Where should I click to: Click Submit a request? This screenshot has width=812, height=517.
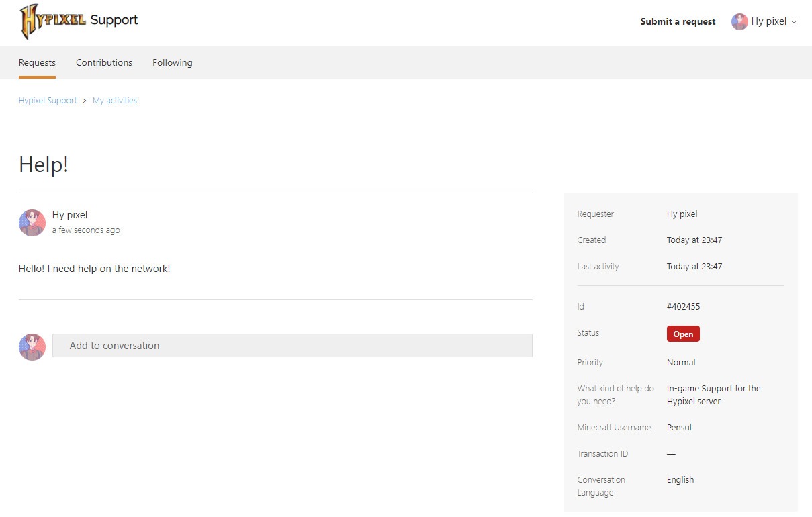tap(678, 21)
